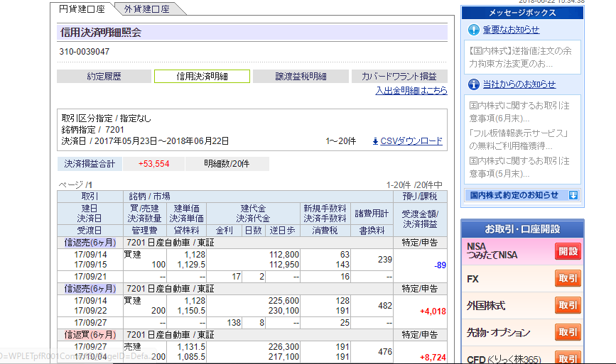
Task: Open the 約定履歴 tab
Action: pos(104,77)
